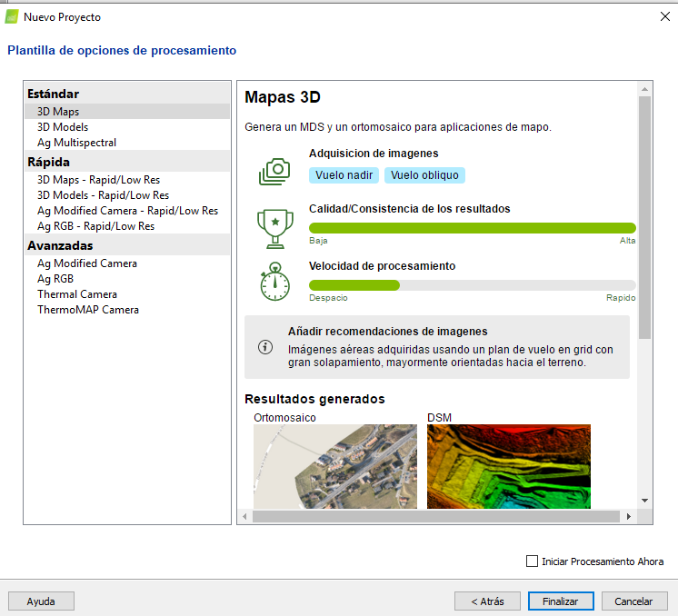
Task: Click the Estándar category header
Action: click(x=127, y=94)
